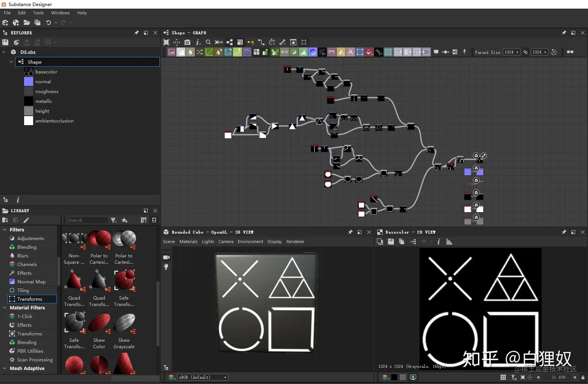Click the floppy save icon in Explorer
Image resolution: width=588 pixels, height=384 pixels.
pos(5,42)
